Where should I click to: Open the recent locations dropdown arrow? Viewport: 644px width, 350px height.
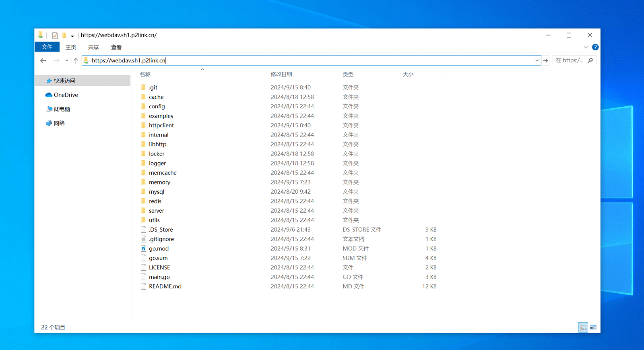pos(67,60)
